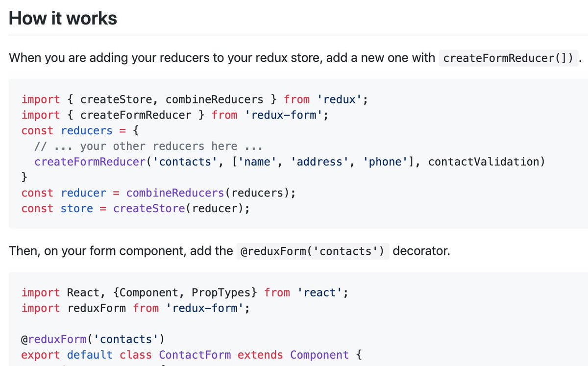Click the combineReducers(reducers) function call
Screen dimensions: 588x366
click(208, 193)
